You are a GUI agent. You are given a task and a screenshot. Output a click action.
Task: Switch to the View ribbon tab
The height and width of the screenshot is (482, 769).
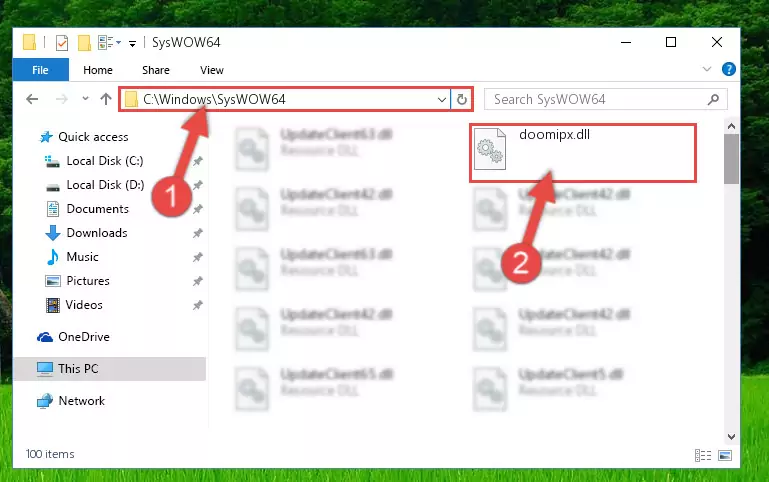[212, 70]
